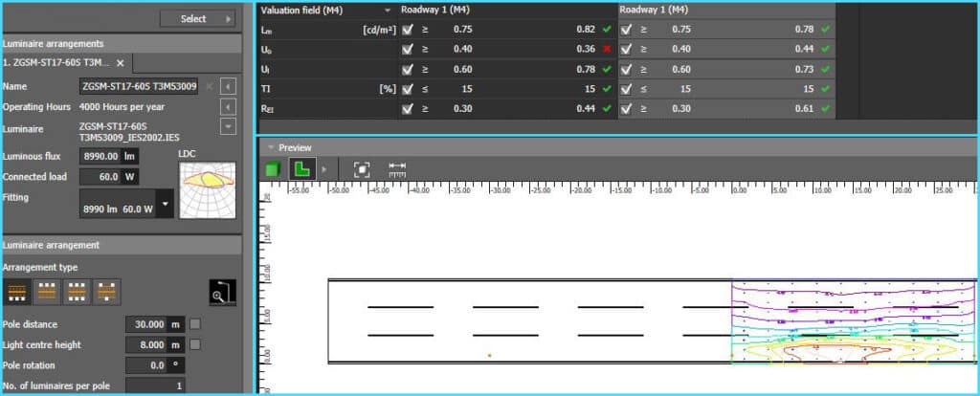Enable the checkbox next to Pole distance
980x396 pixels.
point(195,323)
